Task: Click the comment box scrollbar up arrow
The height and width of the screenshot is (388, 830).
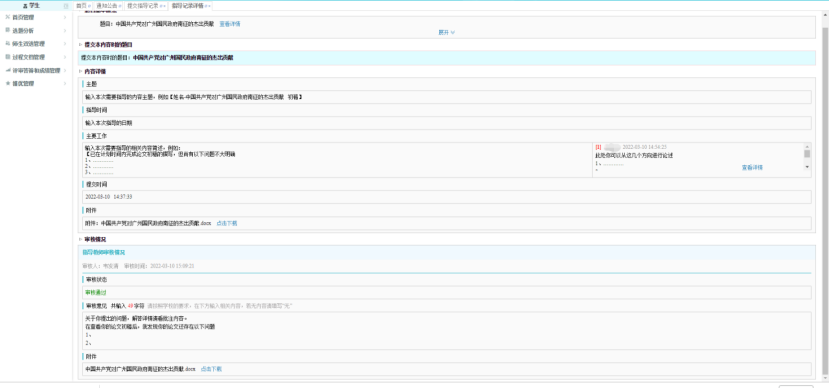Action: pos(807,146)
